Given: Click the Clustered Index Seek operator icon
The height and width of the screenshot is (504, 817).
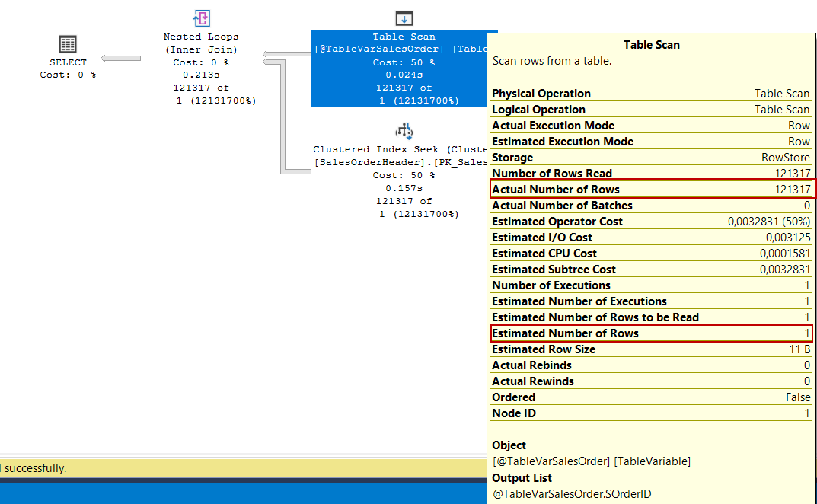Looking at the screenshot, I should tap(404, 132).
